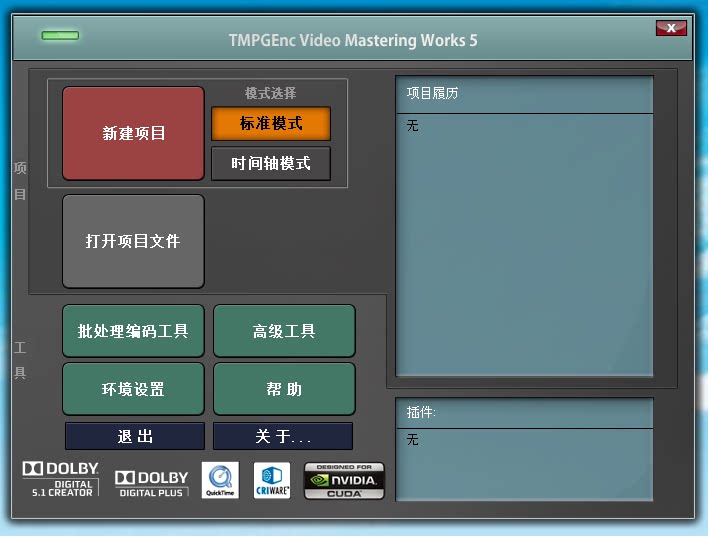Close the window with the red X
Viewport: 708px width, 536px height.
coord(671,28)
